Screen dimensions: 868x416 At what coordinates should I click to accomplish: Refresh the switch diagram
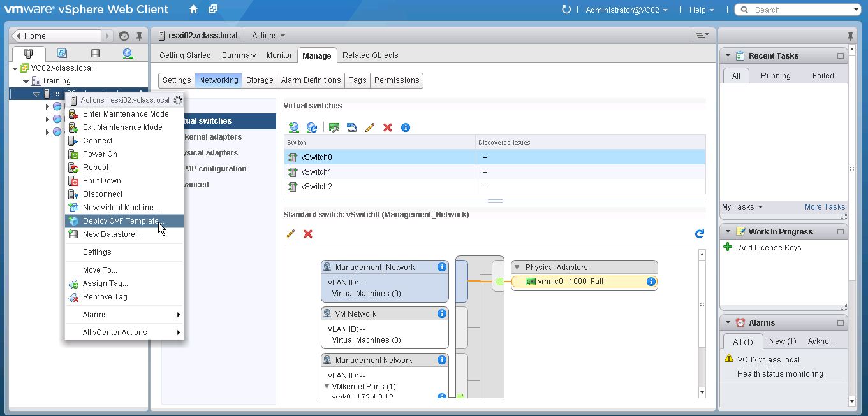[x=700, y=234]
